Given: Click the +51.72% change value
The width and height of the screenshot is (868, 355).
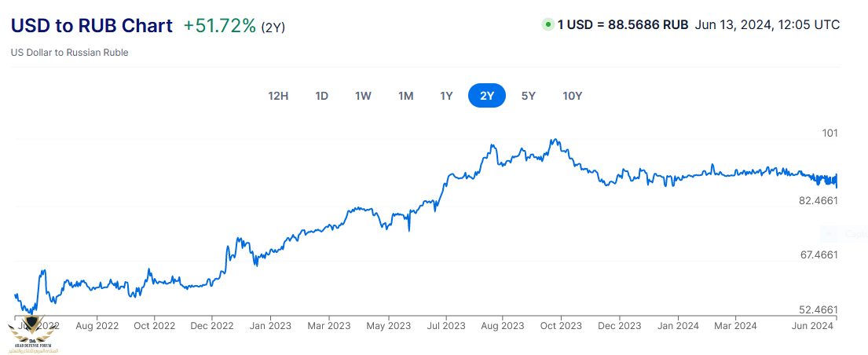Looking at the screenshot, I should 220,25.
